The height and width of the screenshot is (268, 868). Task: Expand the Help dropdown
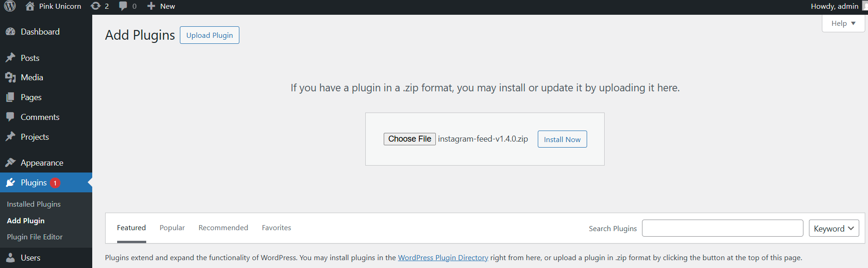(843, 24)
